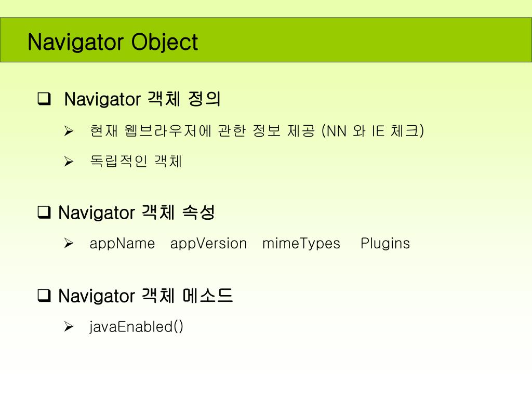Click the arrow bullet before 독립적인 객체
The height and width of the screenshot is (399, 532).
tap(69, 161)
